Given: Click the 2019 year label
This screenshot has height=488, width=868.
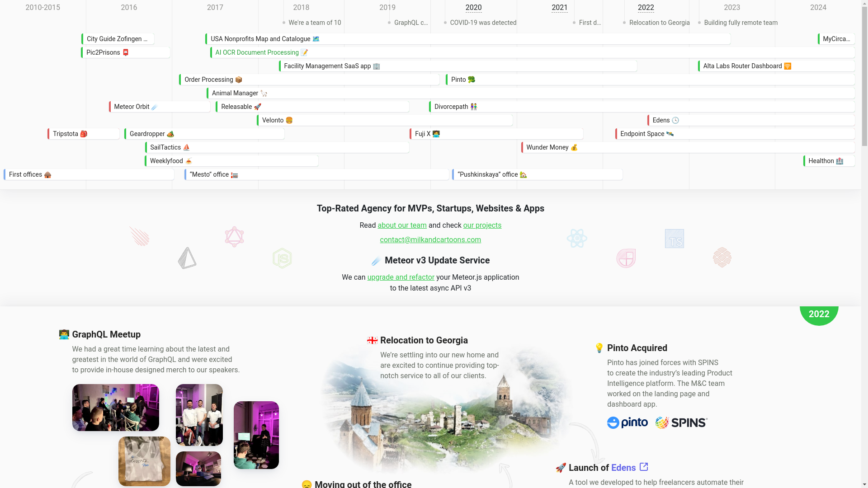Looking at the screenshot, I should [x=387, y=8].
